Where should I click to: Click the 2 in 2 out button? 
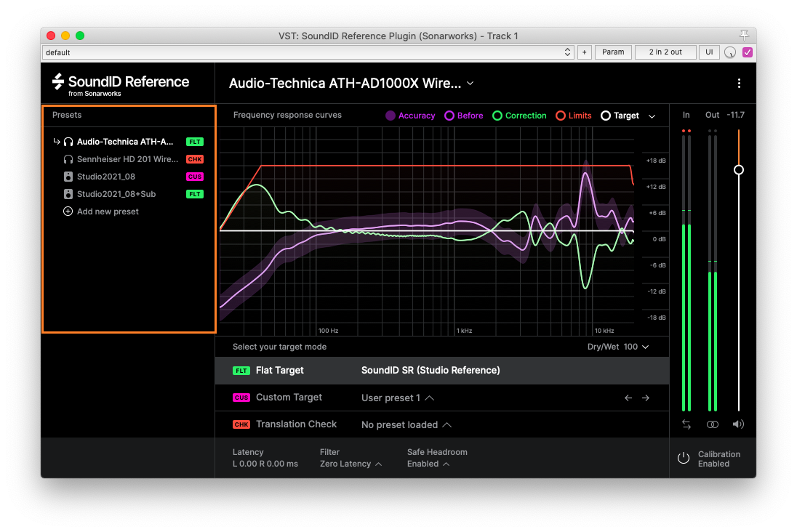click(x=665, y=52)
